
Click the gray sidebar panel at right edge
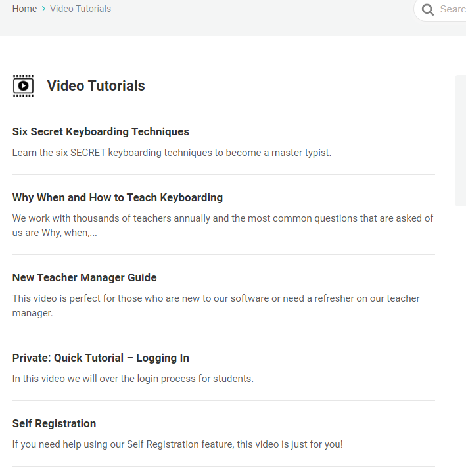click(x=461, y=141)
